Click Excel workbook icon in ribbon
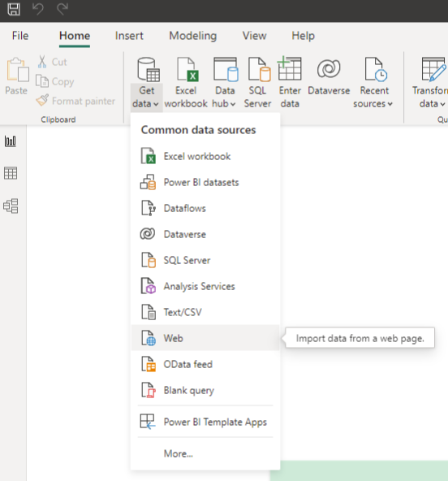Image resolution: width=448 pixels, height=481 pixels. pyautogui.click(x=187, y=69)
